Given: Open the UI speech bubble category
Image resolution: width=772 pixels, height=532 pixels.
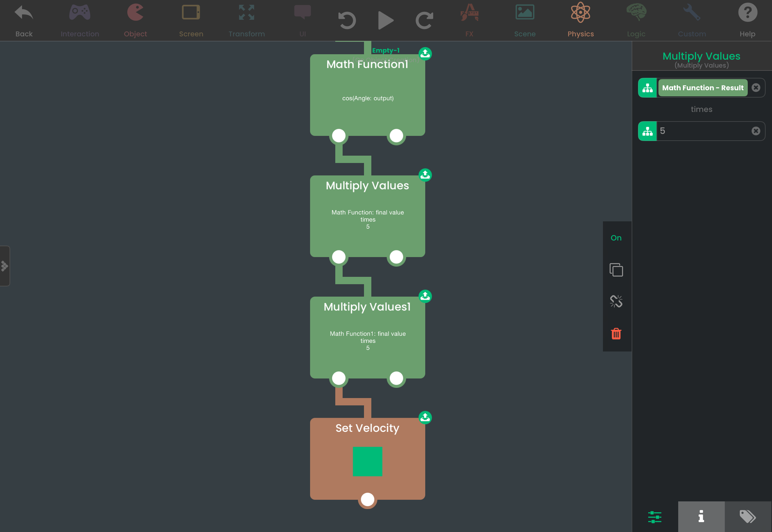Looking at the screenshot, I should tap(303, 13).
